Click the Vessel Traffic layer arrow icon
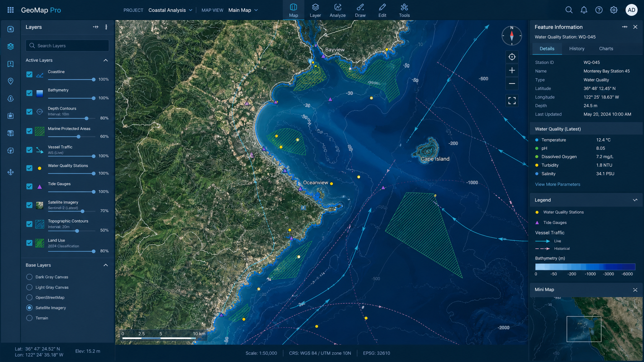 point(40,150)
